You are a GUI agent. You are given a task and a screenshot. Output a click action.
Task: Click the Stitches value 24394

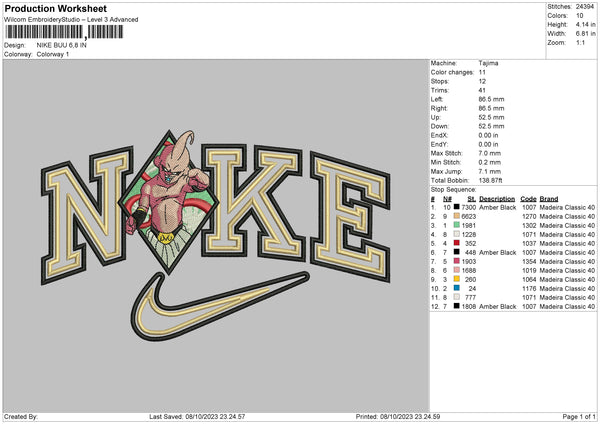pyautogui.click(x=585, y=7)
